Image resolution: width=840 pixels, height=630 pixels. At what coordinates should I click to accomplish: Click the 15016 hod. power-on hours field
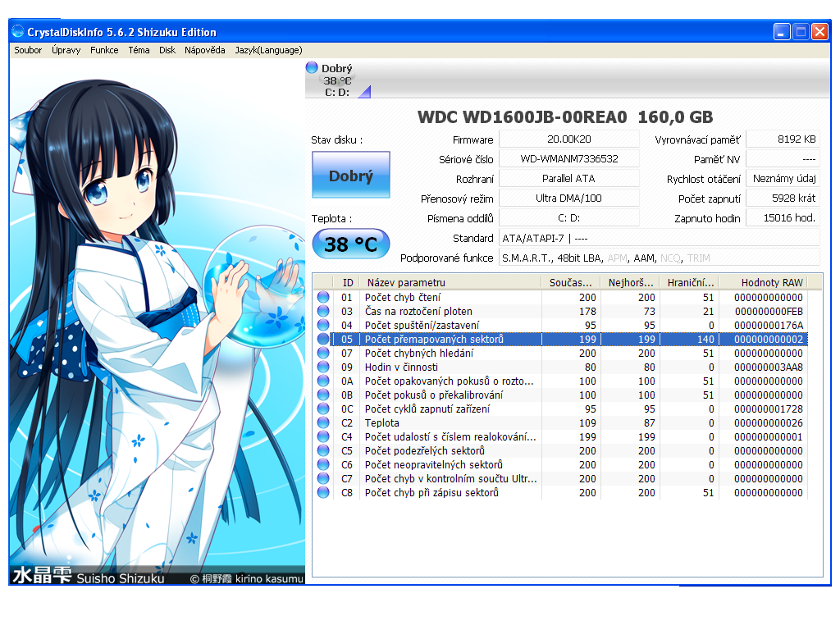point(783,218)
